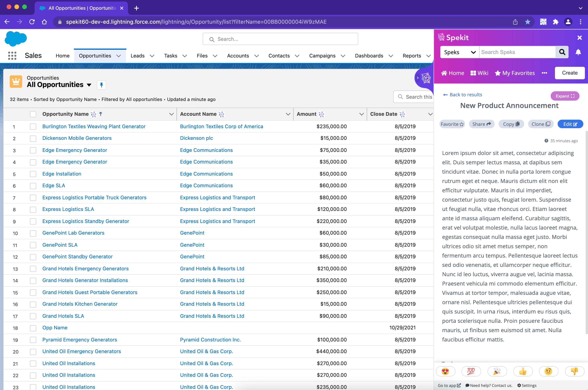Open the Pyramid Construction Inc. account link
The image size is (588, 390).
(x=210, y=340)
